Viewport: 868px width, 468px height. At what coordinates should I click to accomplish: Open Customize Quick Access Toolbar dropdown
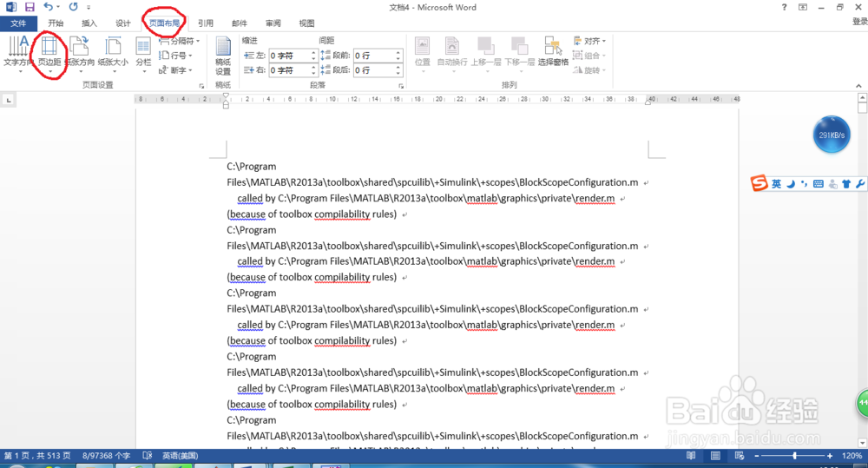point(89,7)
